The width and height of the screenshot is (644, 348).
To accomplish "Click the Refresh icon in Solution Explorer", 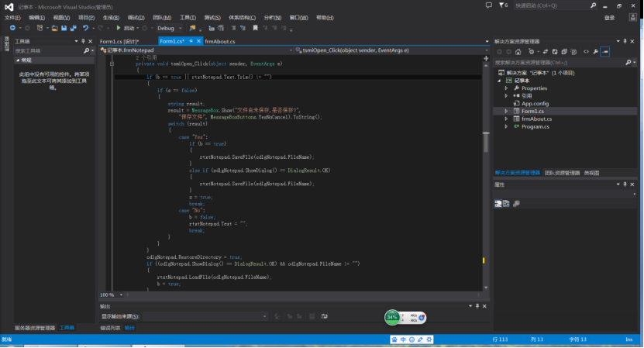I will tap(555, 52).
